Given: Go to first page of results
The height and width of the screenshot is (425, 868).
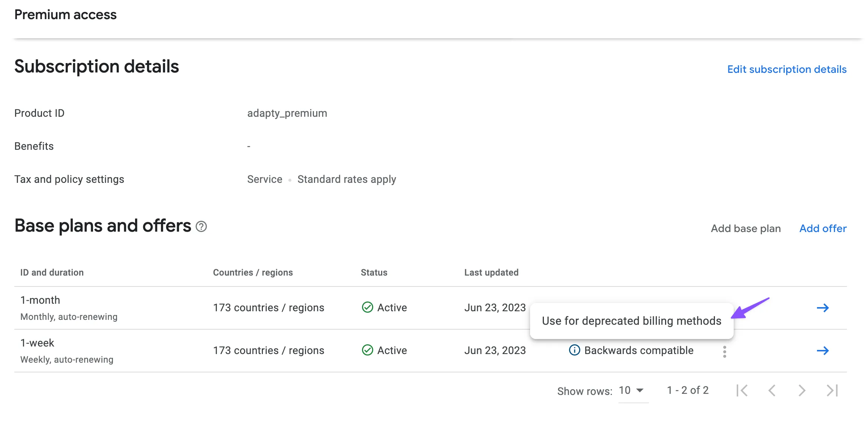Looking at the screenshot, I should coord(742,390).
